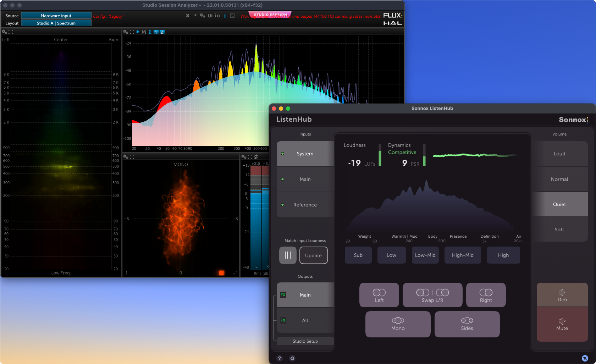Click the blue icon at ListenHub bottom right
The image size is (596, 364).
(585, 358)
